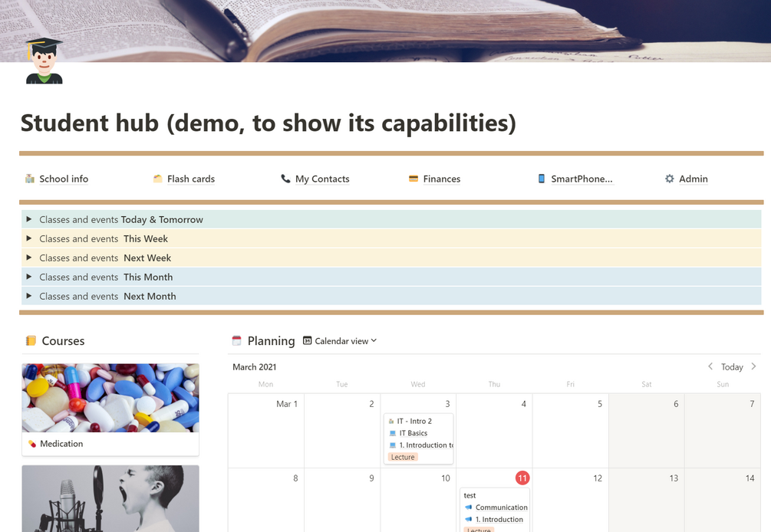Open the My Contacts page
This screenshot has width=771, height=532.
click(x=322, y=179)
